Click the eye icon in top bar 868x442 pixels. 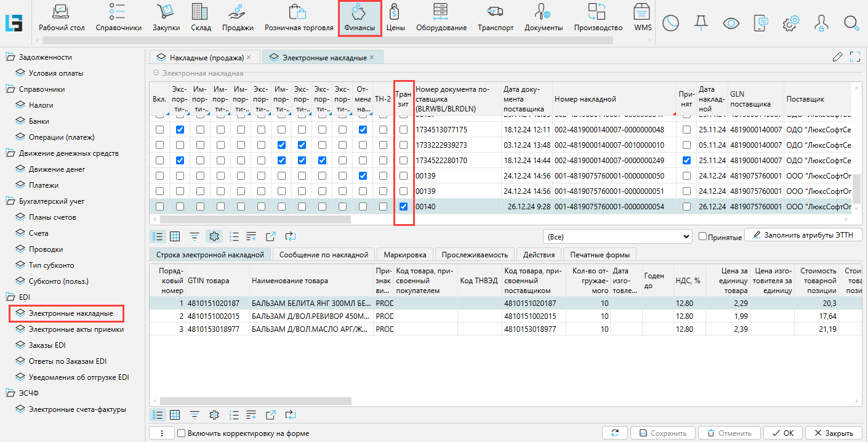click(x=731, y=23)
